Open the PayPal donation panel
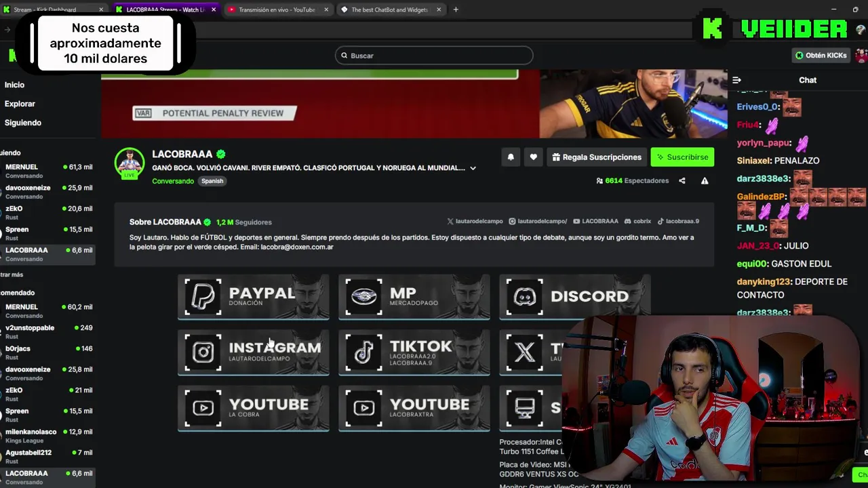Viewport: 868px width, 488px height. [x=254, y=296]
